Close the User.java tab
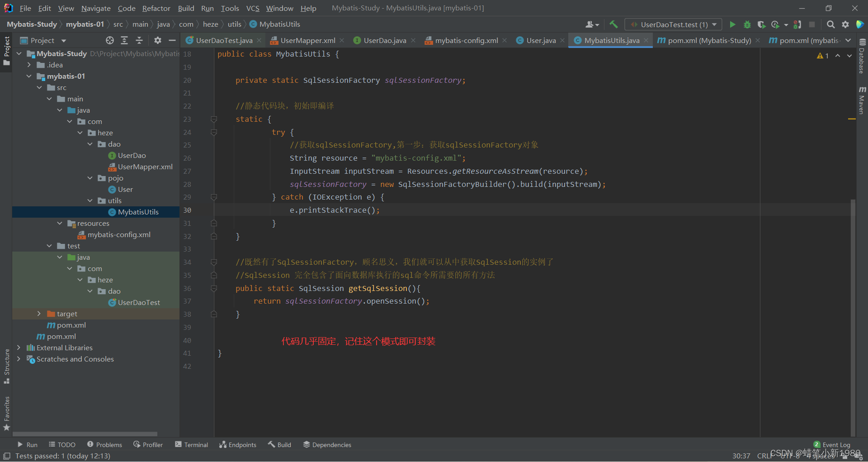 pos(562,40)
